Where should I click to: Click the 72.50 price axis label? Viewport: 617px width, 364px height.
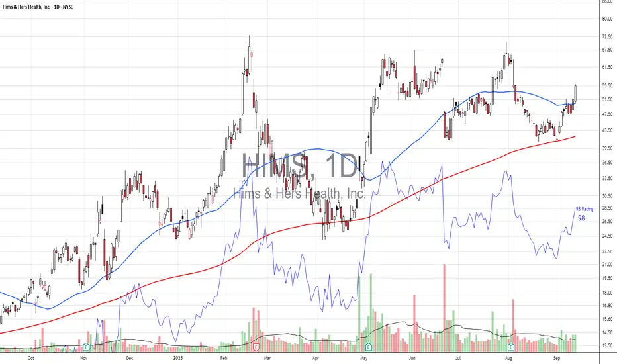[x=607, y=37]
